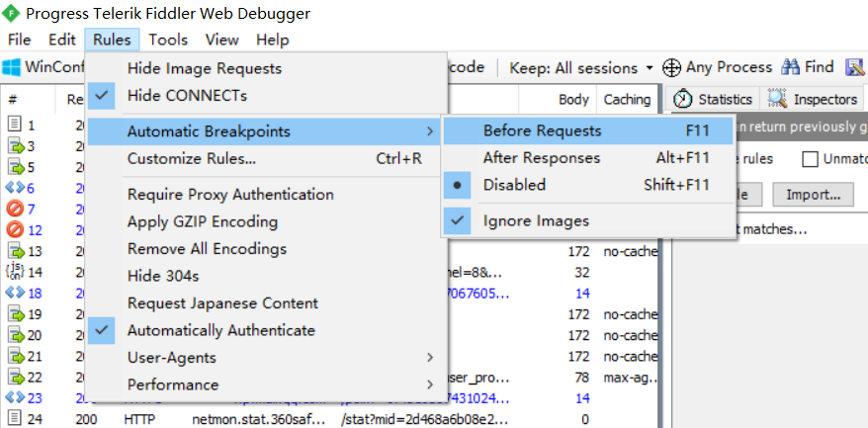Click the Import... button

(x=814, y=195)
